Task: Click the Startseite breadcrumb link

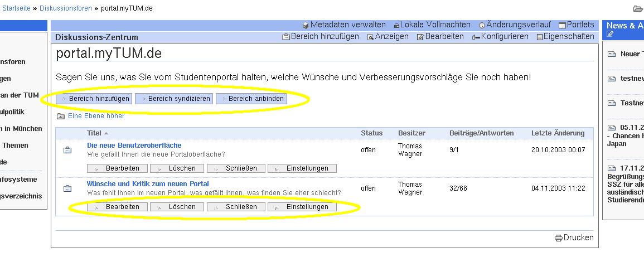Action: pos(17,8)
